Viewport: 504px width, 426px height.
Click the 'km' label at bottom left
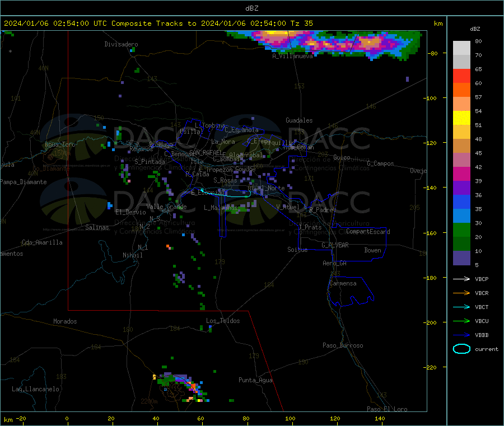click(x=8, y=420)
